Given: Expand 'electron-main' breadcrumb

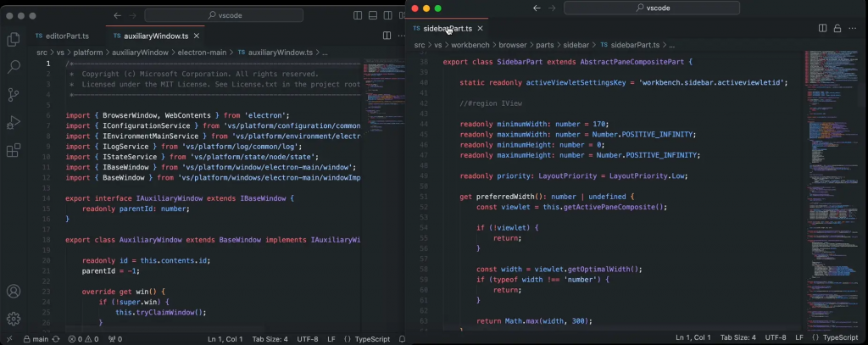Looking at the screenshot, I should (x=202, y=53).
